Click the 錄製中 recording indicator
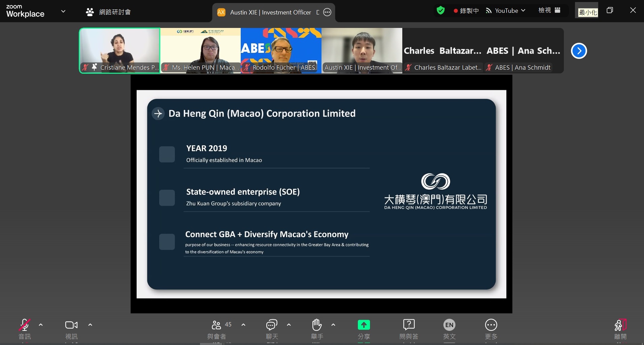The image size is (644, 345). (x=466, y=11)
